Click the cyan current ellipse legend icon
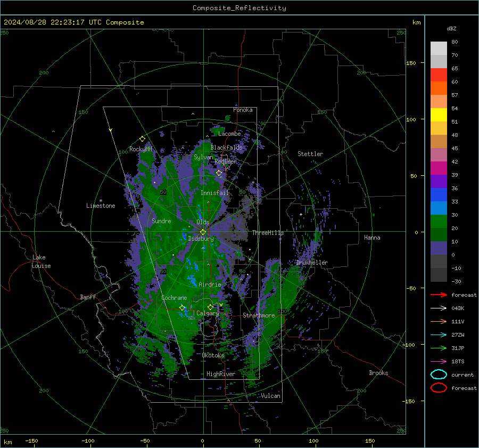 (439, 374)
